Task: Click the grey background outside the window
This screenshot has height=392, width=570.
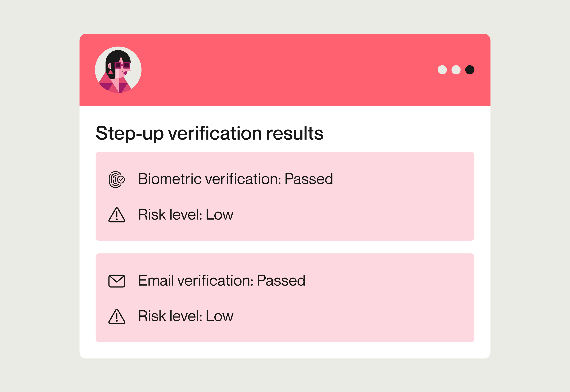Action: (x=39, y=197)
